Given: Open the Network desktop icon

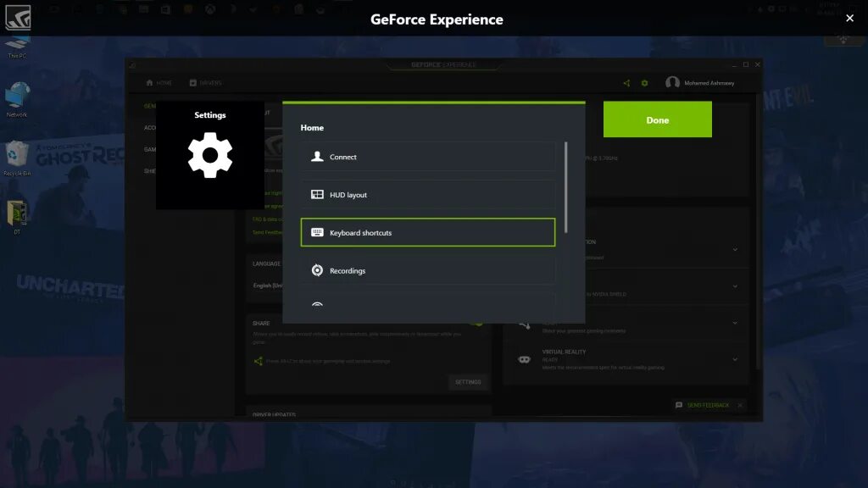Looking at the screenshot, I should (17, 100).
